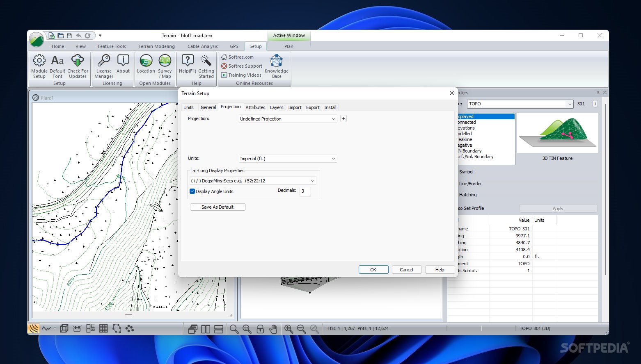The image size is (641, 364).
Task: Open the Cable-Analysis ribbon tab
Action: (x=203, y=46)
